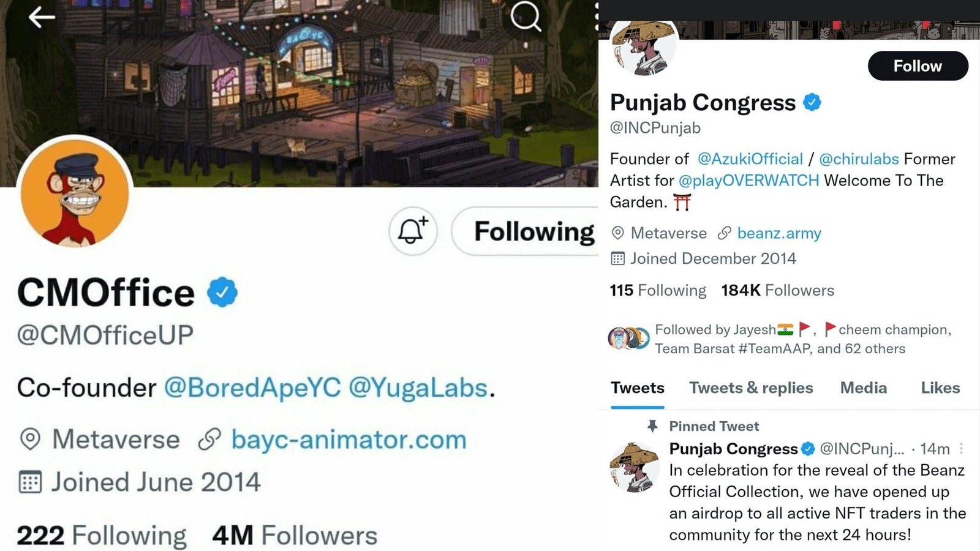Viewport: 980px width, 551px height.
Task: Toggle off following for CMOffice
Action: point(534,231)
